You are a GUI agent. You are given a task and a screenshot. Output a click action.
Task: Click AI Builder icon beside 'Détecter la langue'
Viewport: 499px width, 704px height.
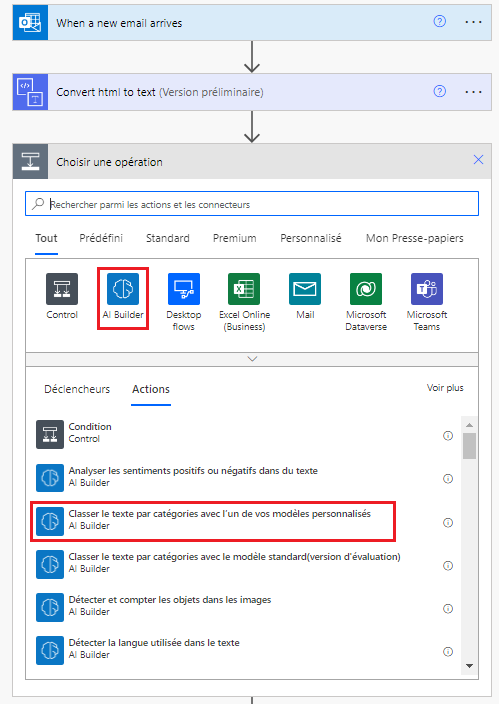pos(50,650)
